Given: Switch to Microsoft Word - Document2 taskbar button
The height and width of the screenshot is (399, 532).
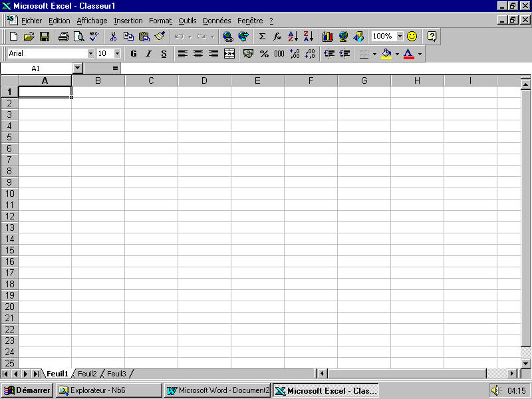Looking at the screenshot, I should click(x=217, y=390).
